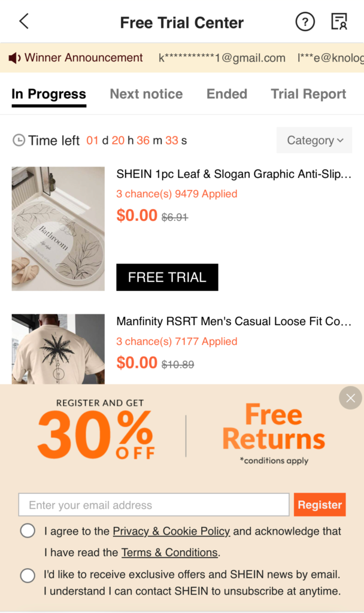The image size is (364, 613).
Task: Open the help question mark icon
Action: 305,22
